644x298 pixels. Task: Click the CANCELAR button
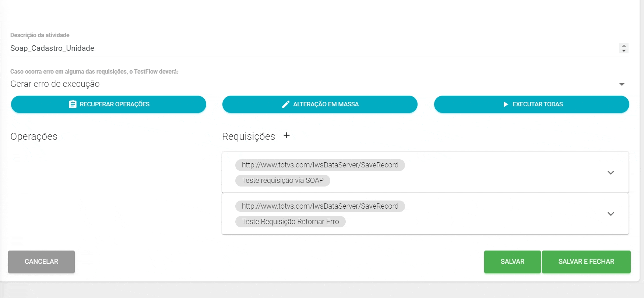(x=41, y=262)
